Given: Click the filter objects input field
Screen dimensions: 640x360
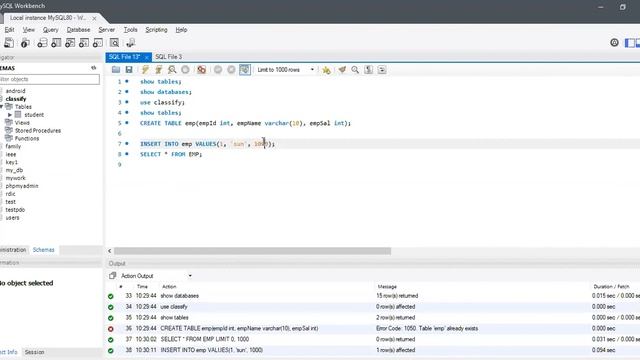Looking at the screenshot, I should tap(49, 79).
